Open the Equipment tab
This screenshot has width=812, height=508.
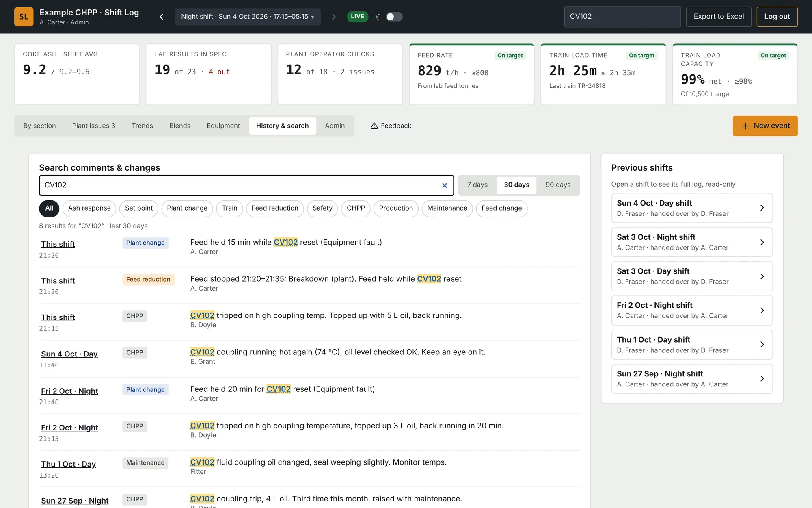(223, 126)
